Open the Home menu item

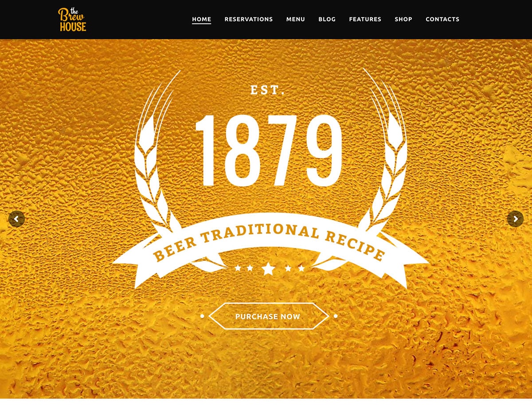(201, 19)
